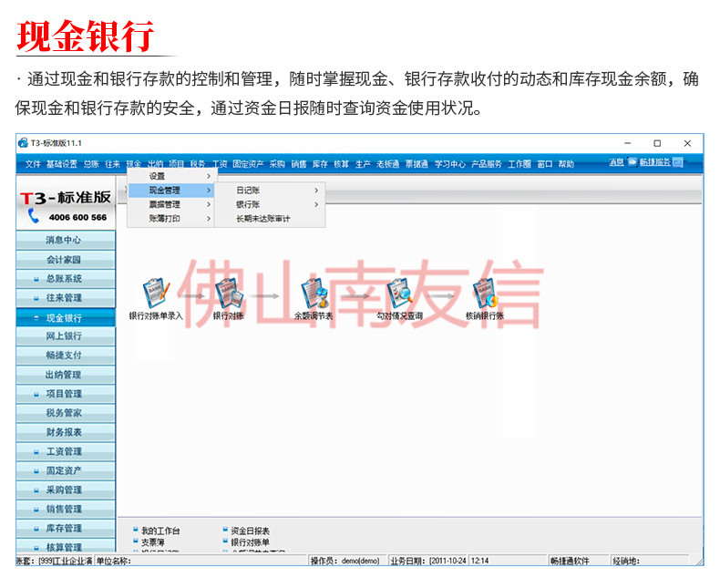Open the 产品服务 menu

tap(487, 164)
